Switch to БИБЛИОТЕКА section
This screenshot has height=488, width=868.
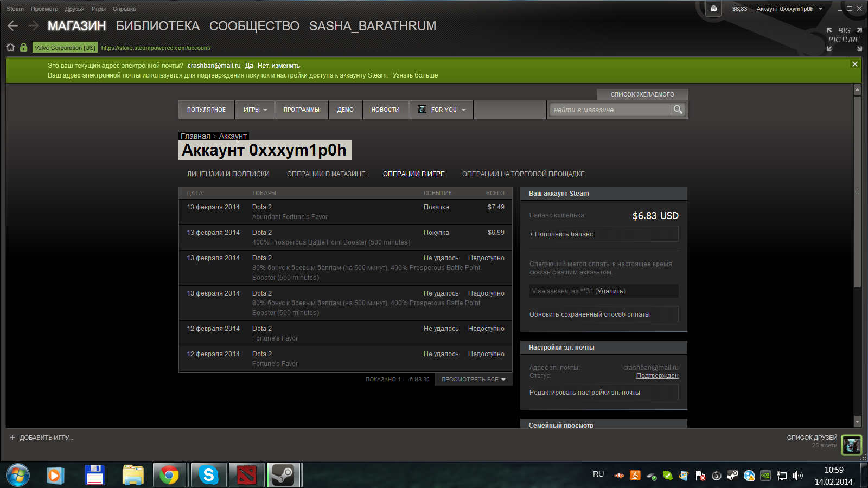pos(158,26)
